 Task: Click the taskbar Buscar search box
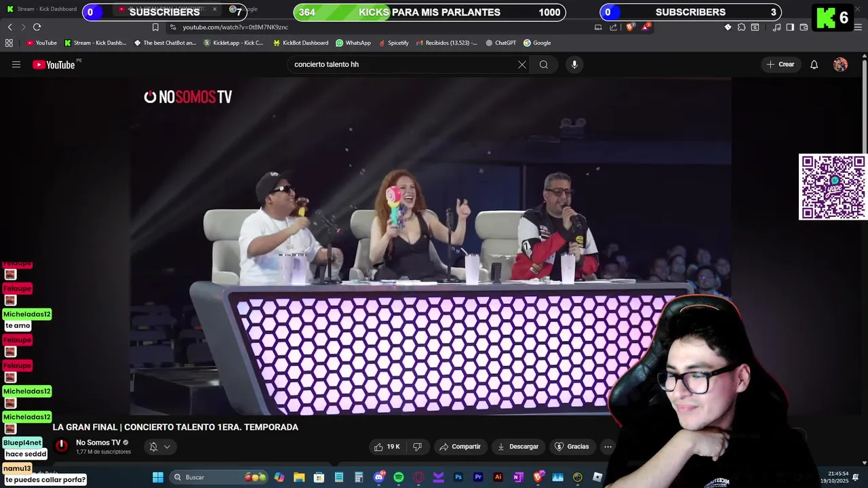point(219,477)
